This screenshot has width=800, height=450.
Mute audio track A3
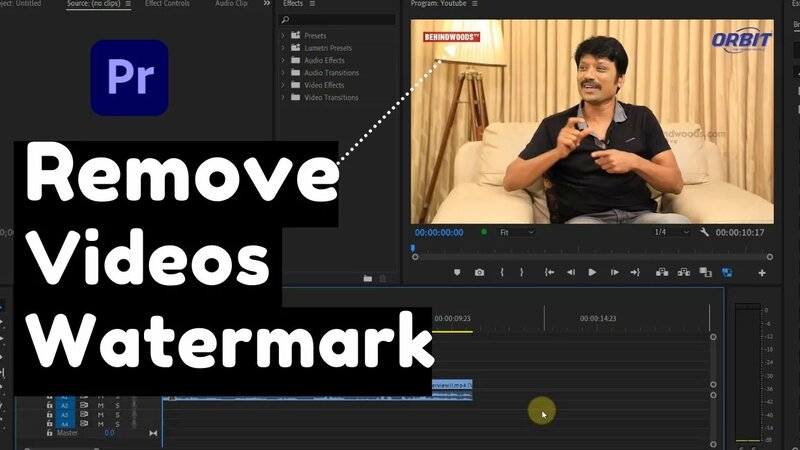(101, 415)
